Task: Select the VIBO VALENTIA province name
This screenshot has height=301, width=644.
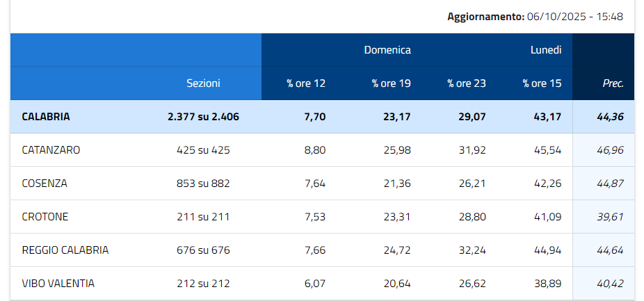Action: [x=58, y=284]
